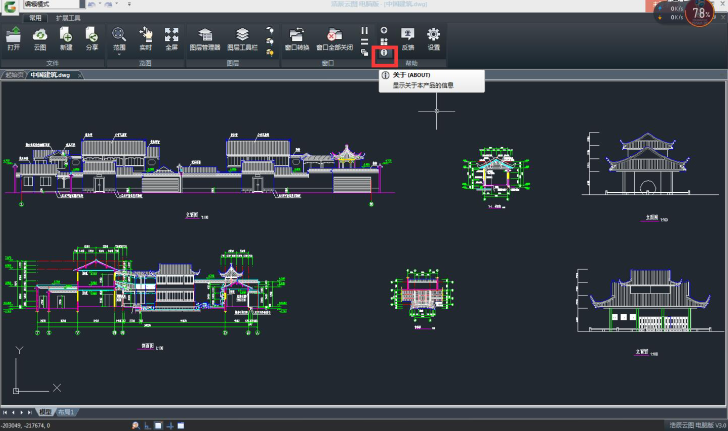Screen dimensions: 728x431
Task: Click the 反馈 feedback button
Action: [x=408, y=39]
